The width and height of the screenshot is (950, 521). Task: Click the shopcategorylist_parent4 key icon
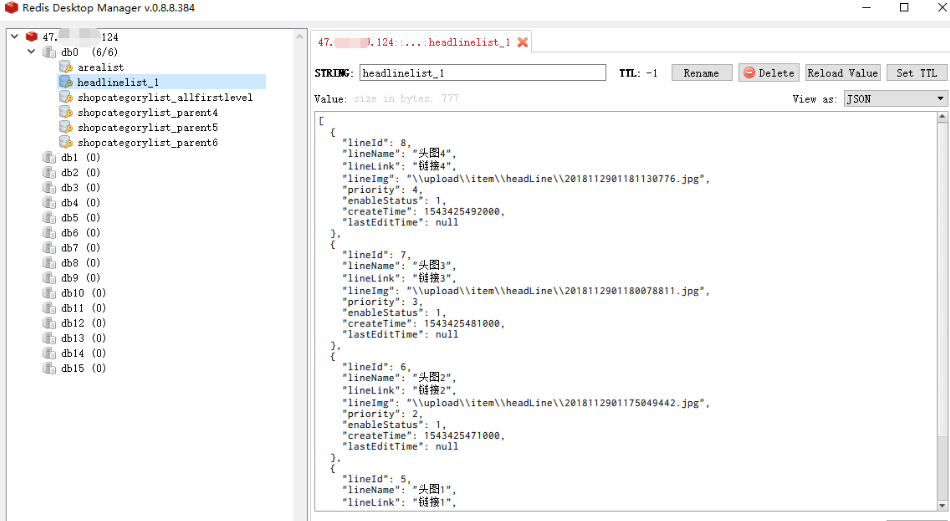tap(66, 112)
